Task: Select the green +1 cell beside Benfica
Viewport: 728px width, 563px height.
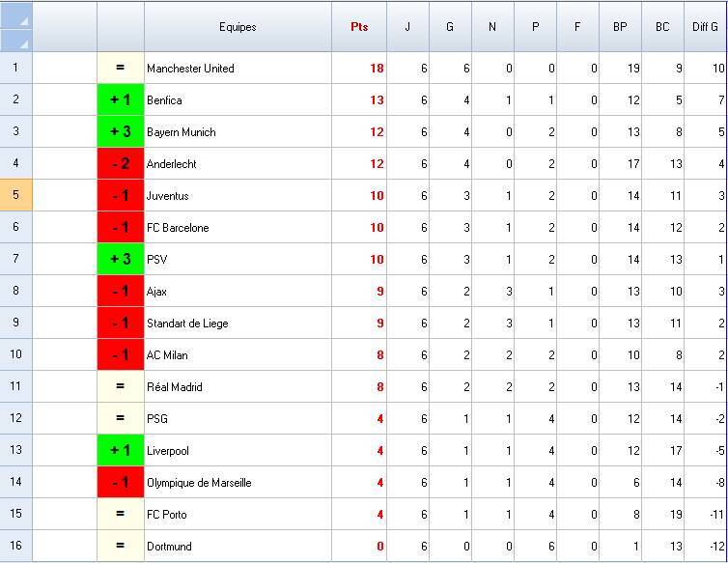Action: pos(121,100)
